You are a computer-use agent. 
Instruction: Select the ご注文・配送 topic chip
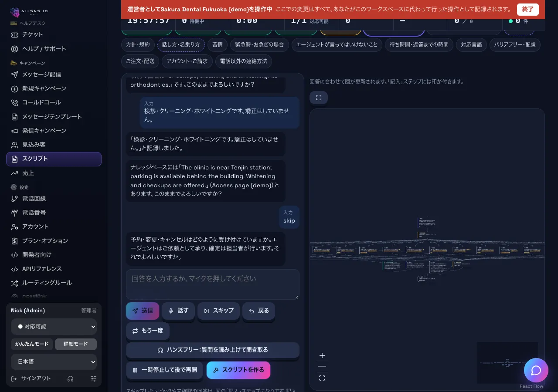click(x=140, y=61)
